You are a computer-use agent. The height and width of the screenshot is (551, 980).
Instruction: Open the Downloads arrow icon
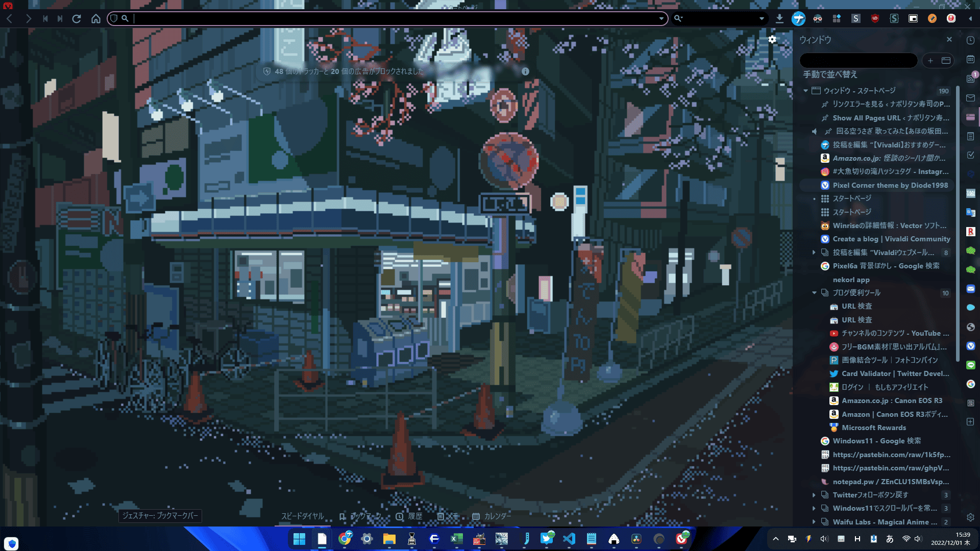pyautogui.click(x=779, y=18)
